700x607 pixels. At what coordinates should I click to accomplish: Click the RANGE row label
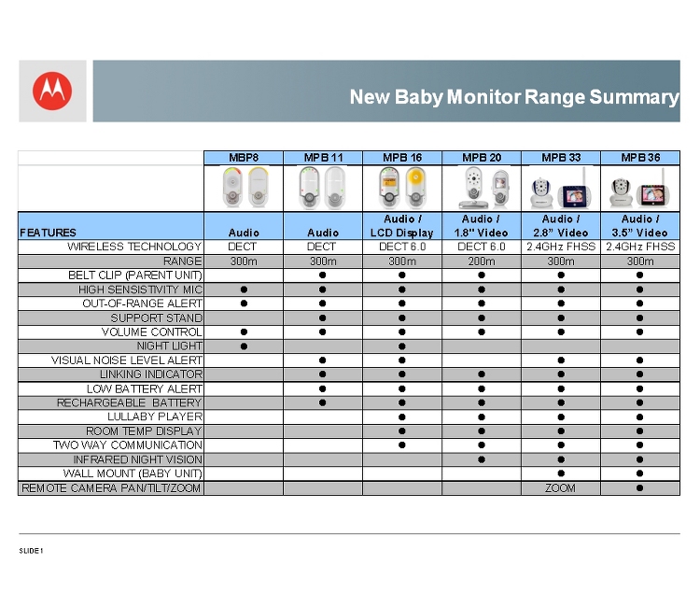(x=183, y=261)
